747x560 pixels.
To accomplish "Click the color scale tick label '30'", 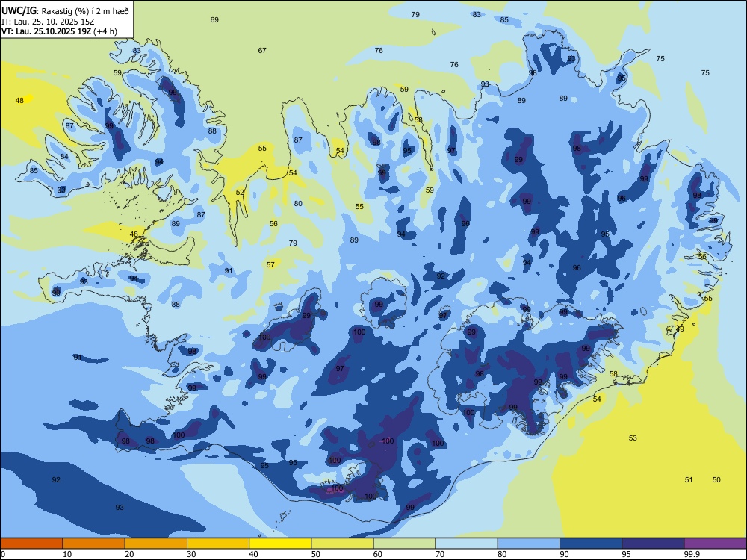I will tap(191, 554).
